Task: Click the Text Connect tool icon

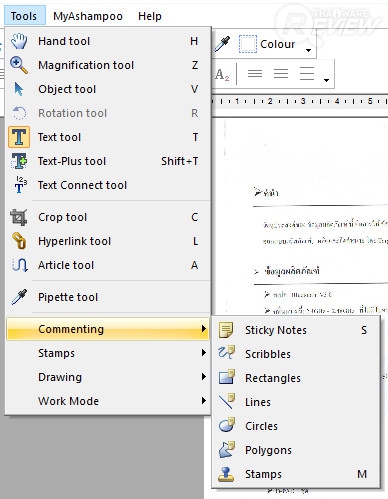Action: [x=20, y=185]
